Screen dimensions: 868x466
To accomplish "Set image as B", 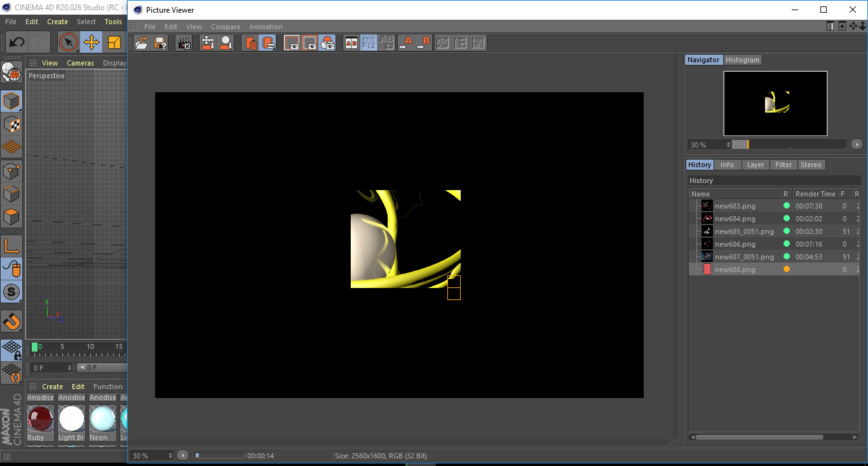I will [423, 43].
